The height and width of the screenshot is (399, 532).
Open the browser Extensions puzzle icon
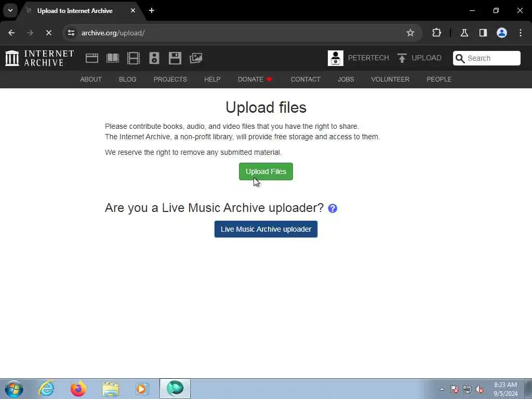tap(436, 33)
